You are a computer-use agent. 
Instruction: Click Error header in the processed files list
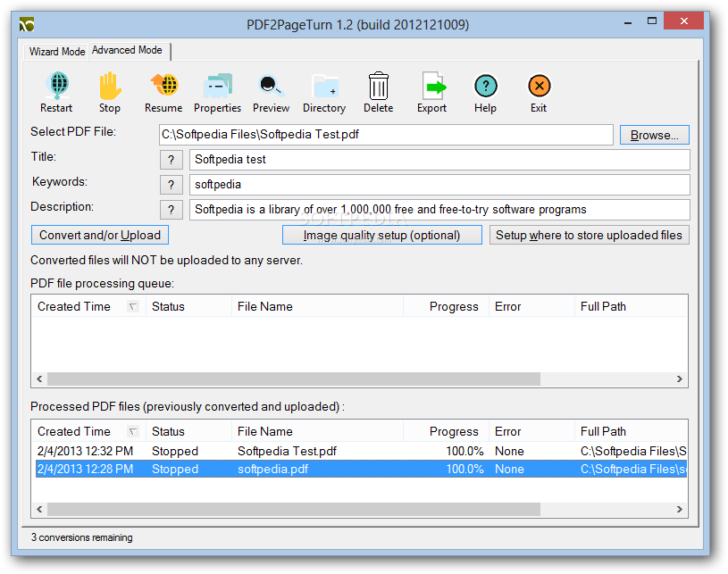531,431
